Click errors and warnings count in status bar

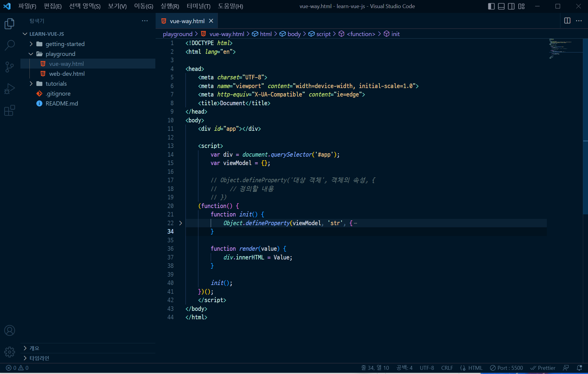coord(17,368)
